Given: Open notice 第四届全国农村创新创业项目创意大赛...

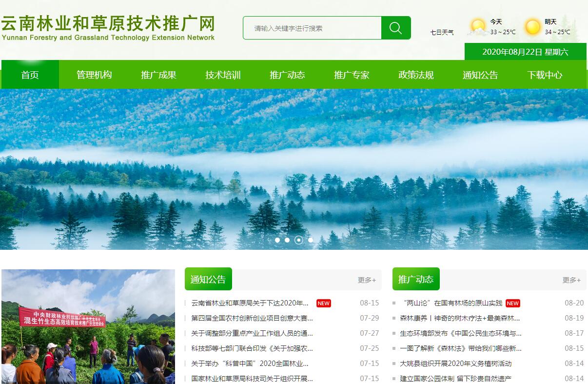Looking at the screenshot, I should [252, 318].
